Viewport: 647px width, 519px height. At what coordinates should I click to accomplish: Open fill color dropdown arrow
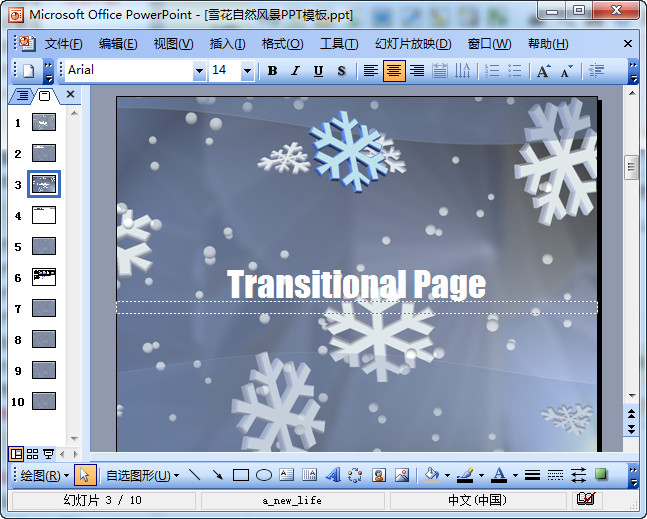(447, 476)
